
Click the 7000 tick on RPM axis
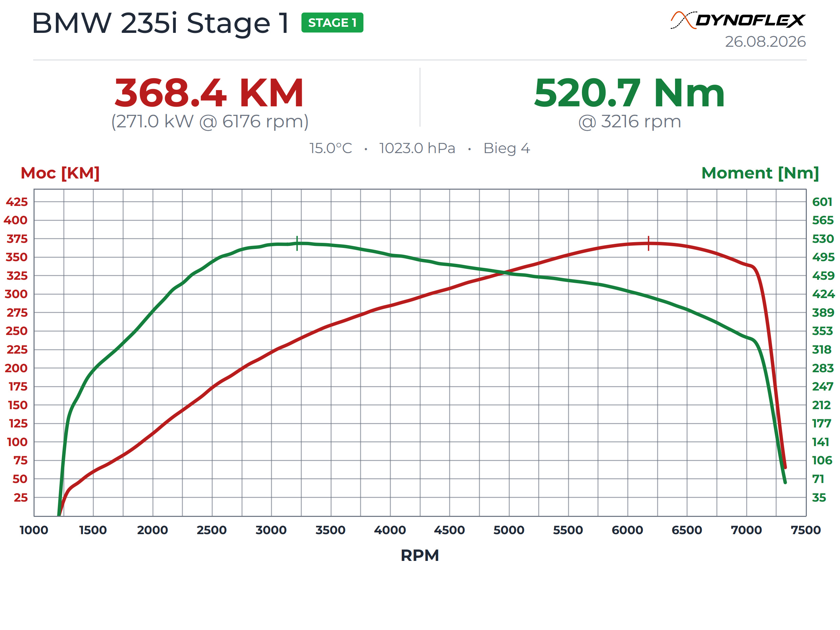[747, 530]
